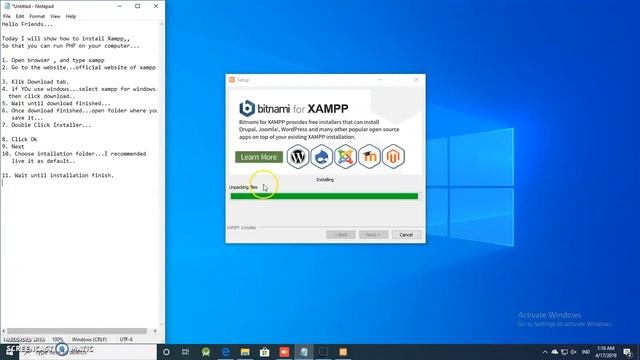The image size is (640, 360).
Task: Click Notepad horizontal scrollbar
Action: (x=77, y=331)
